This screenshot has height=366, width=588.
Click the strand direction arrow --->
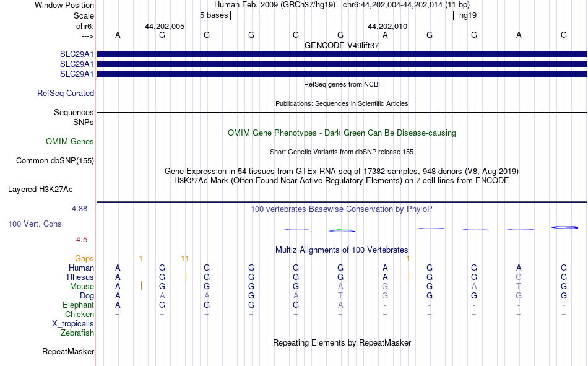[x=87, y=36]
